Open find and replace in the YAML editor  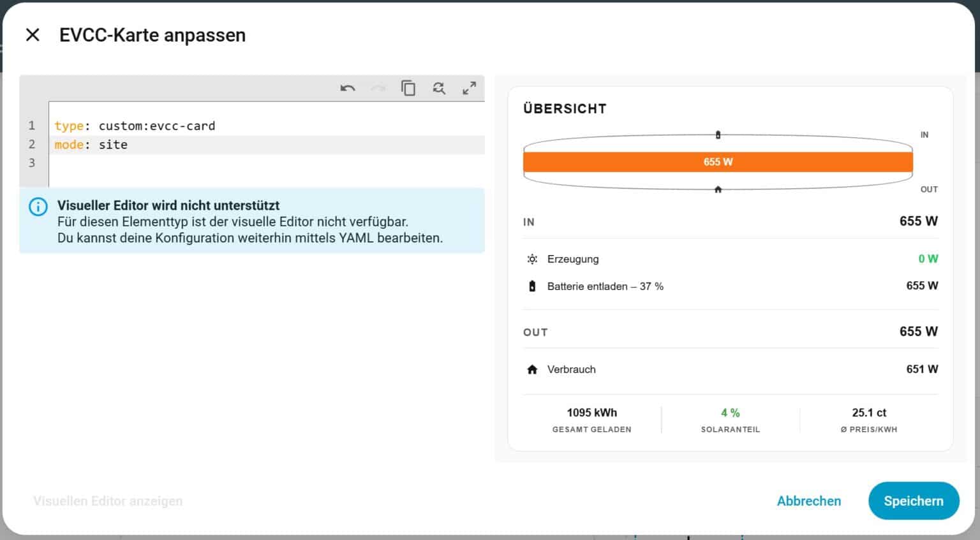(439, 88)
